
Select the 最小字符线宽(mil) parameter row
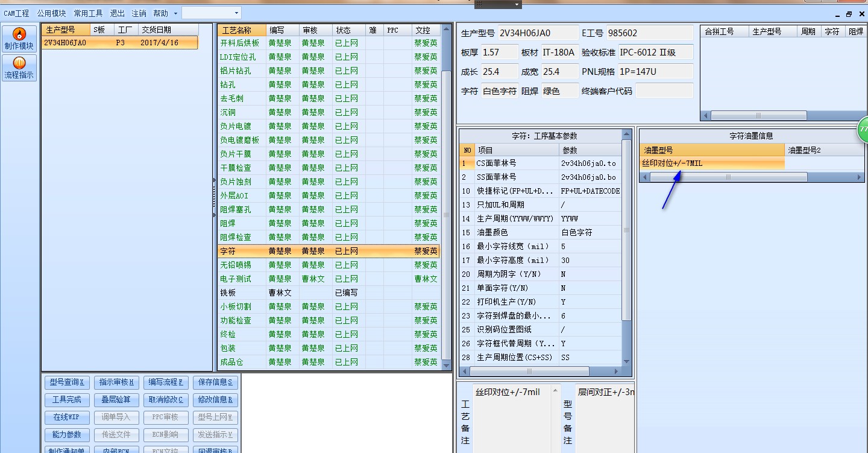pyautogui.click(x=541, y=247)
